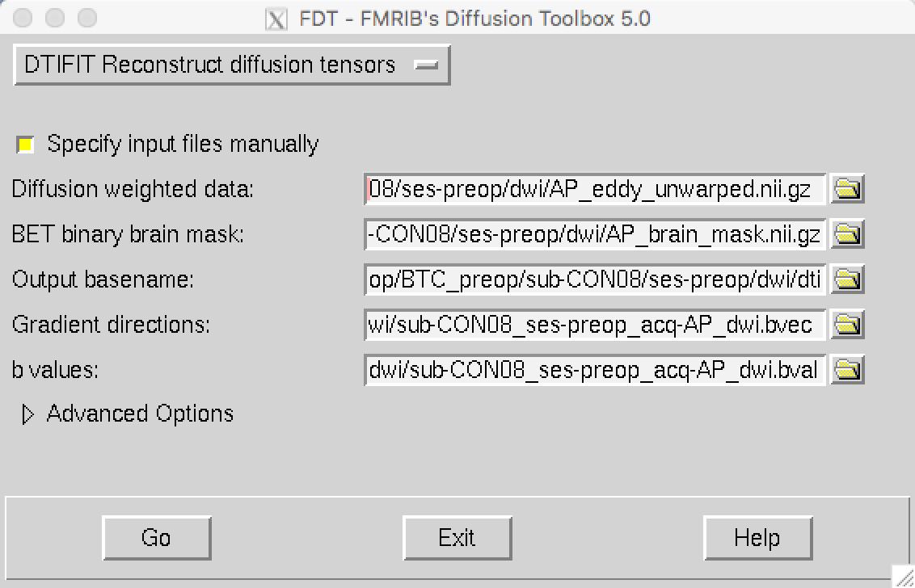915x588 pixels.
Task: Click folder icon next to b values
Action: tap(847, 370)
